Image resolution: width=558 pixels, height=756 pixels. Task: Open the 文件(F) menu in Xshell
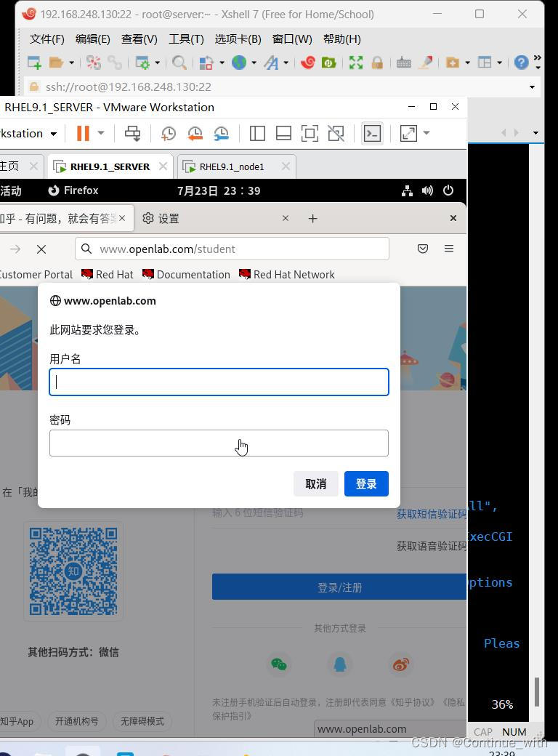(x=46, y=39)
